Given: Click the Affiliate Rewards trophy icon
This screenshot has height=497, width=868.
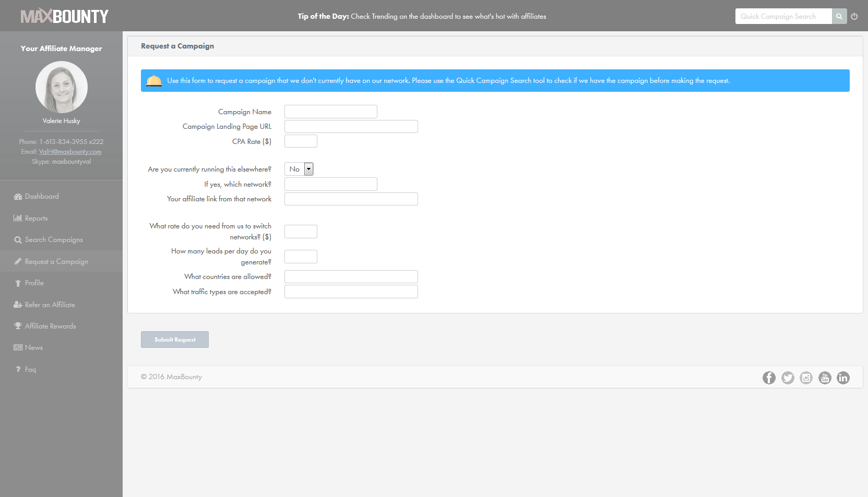Looking at the screenshot, I should click(x=18, y=326).
